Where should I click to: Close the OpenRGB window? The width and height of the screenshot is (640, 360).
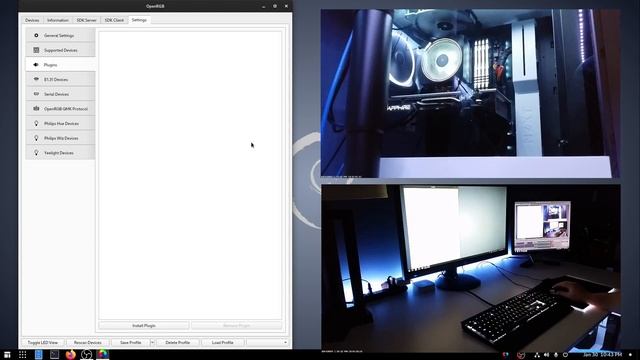pyautogui.click(x=286, y=6)
